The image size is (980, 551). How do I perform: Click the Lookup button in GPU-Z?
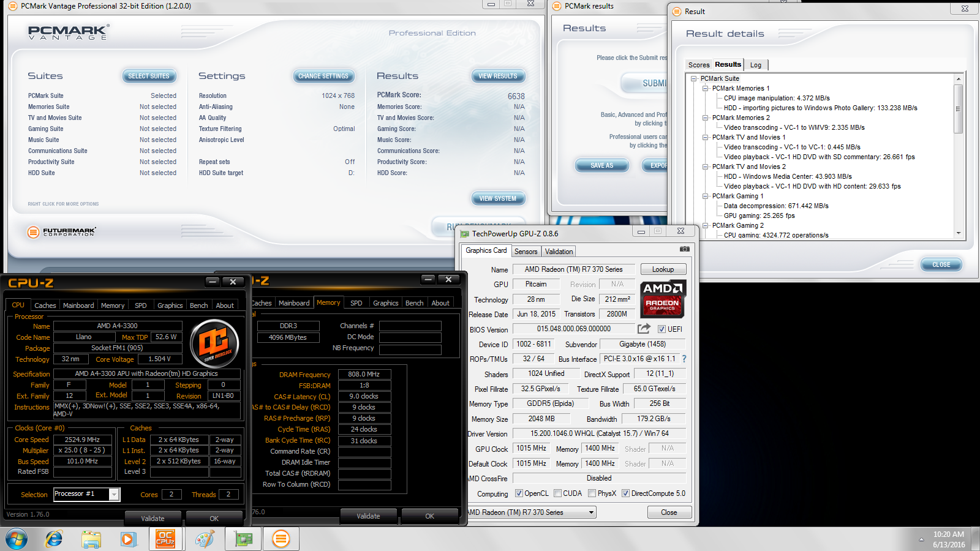pos(663,269)
